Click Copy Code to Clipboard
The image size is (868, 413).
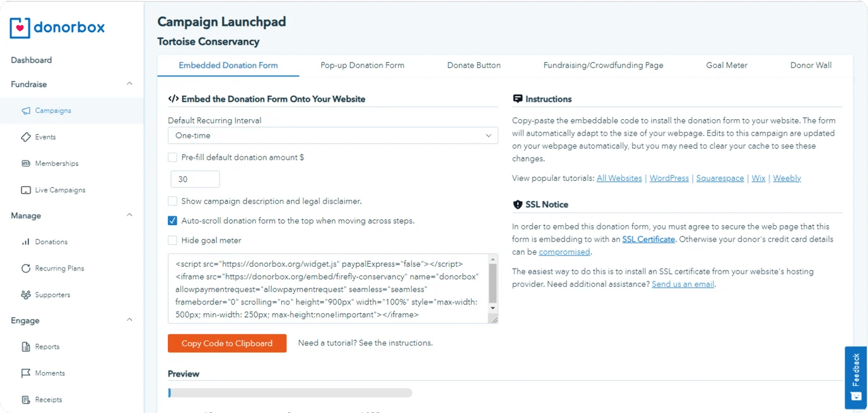(226, 343)
